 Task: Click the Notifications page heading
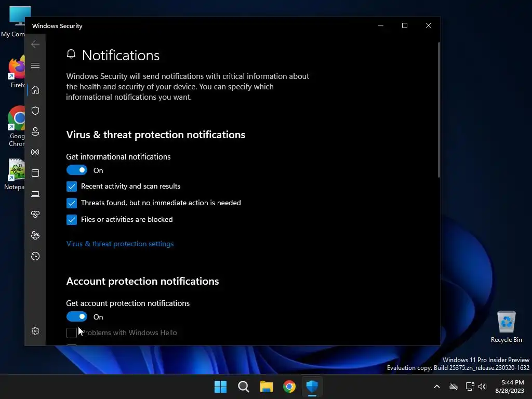[121, 55]
